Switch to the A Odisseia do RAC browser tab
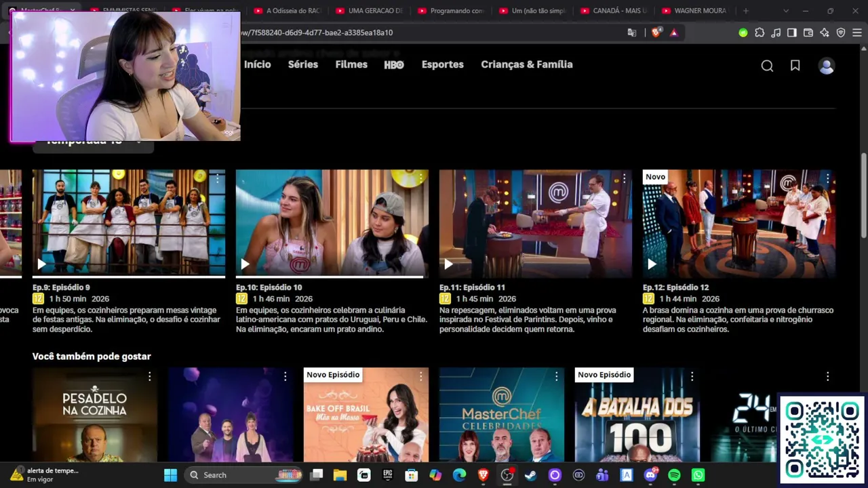Viewport: 868px width, 488px height. click(x=288, y=11)
